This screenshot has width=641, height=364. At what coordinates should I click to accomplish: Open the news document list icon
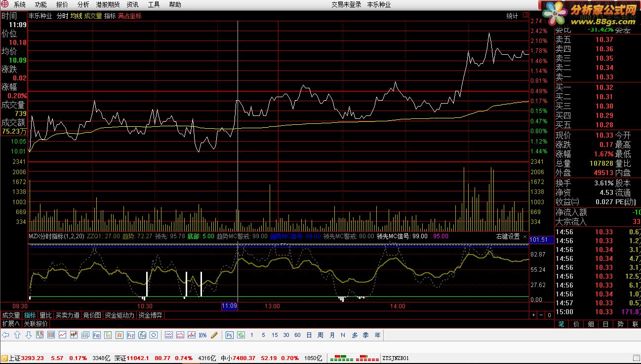coord(85,335)
